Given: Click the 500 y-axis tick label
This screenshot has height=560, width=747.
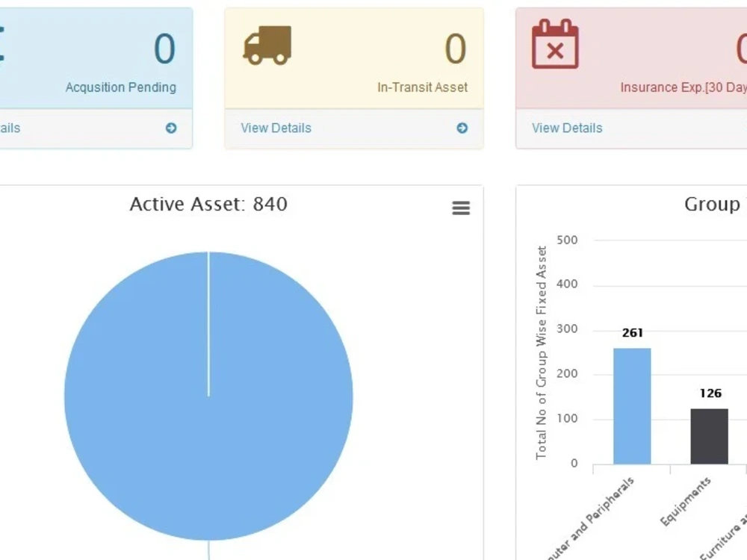Looking at the screenshot, I should pos(567,240).
